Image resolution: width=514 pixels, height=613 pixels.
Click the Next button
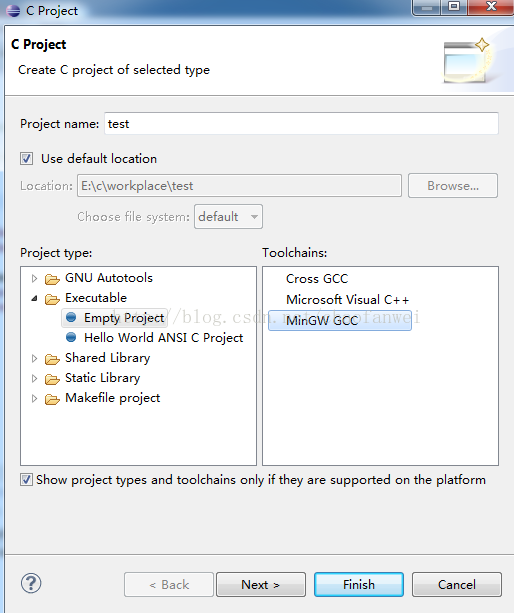point(261,584)
